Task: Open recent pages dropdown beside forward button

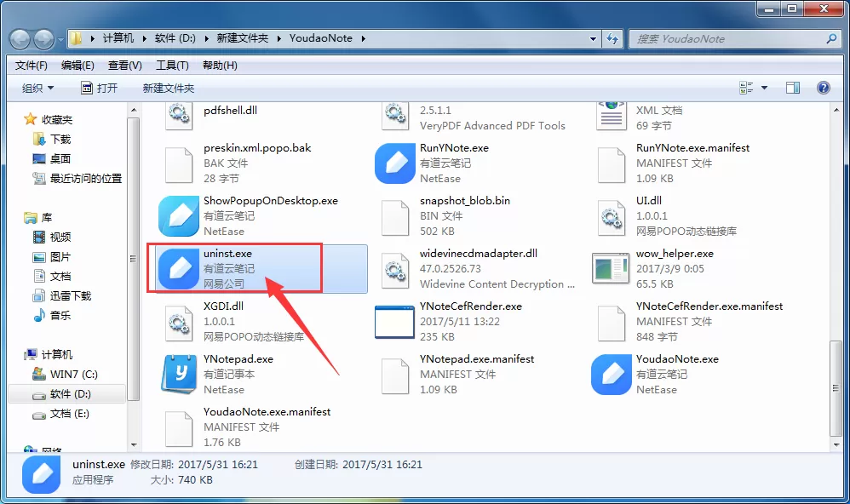Action: pyautogui.click(x=60, y=39)
